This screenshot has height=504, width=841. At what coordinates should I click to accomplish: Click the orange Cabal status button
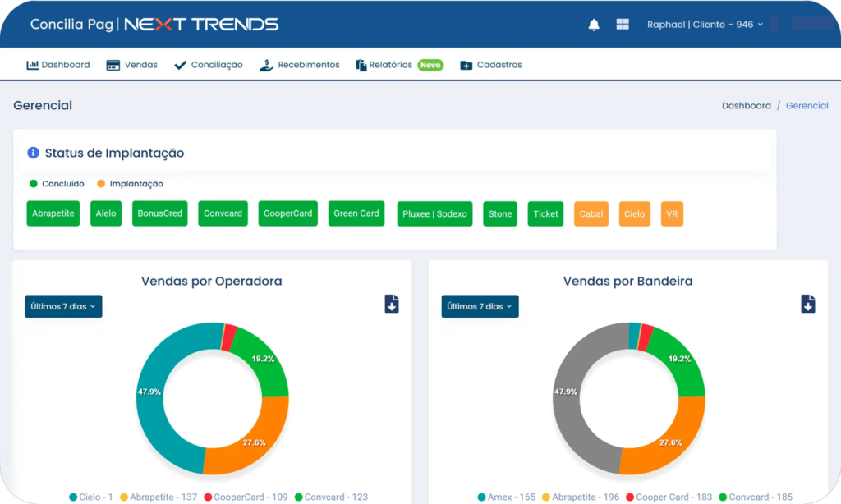pyautogui.click(x=591, y=214)
